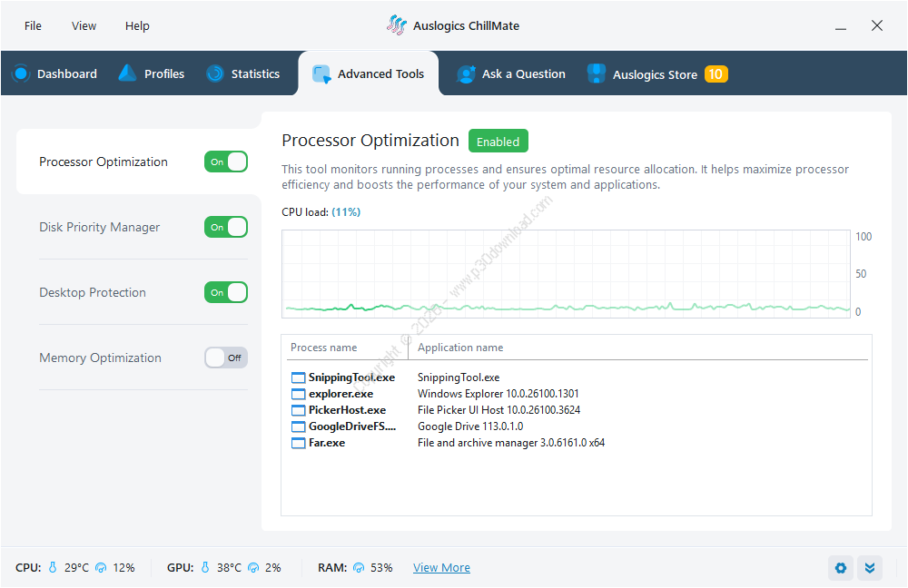Click the Auslogics Store shop icon
This screenshot has width=908, height=588.
[x=596, y=73]
